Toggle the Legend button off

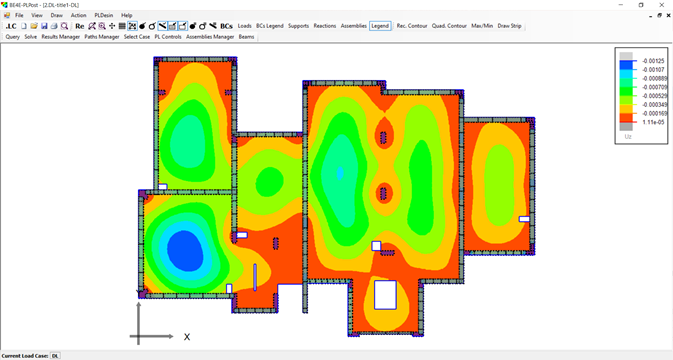[380, 26]
